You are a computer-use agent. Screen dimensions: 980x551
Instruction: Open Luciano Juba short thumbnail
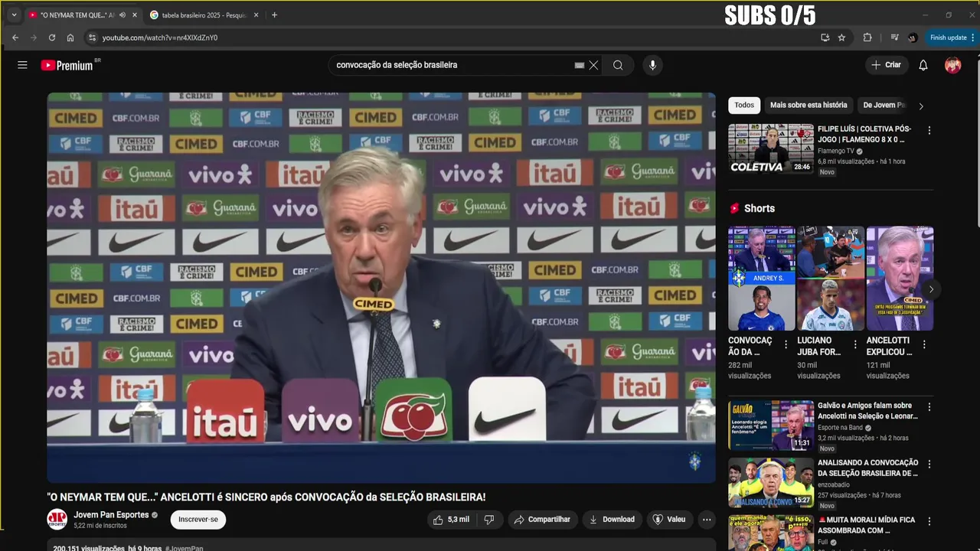(x=831, y=279)
